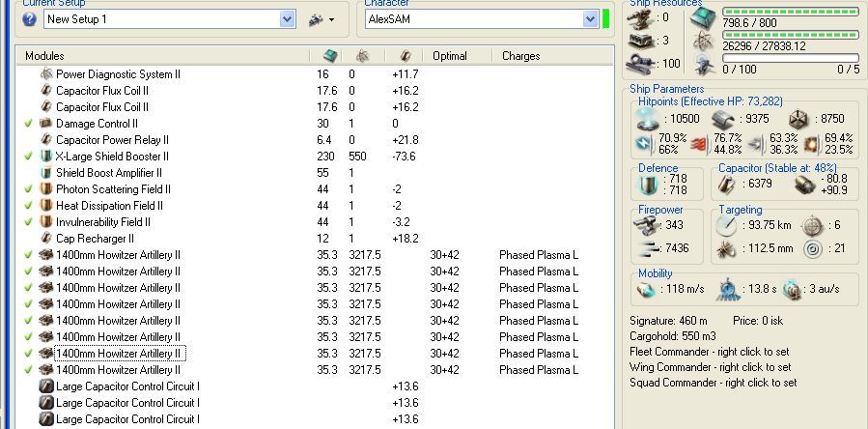Click Squad Commander - right click to set

pos(714,383)
